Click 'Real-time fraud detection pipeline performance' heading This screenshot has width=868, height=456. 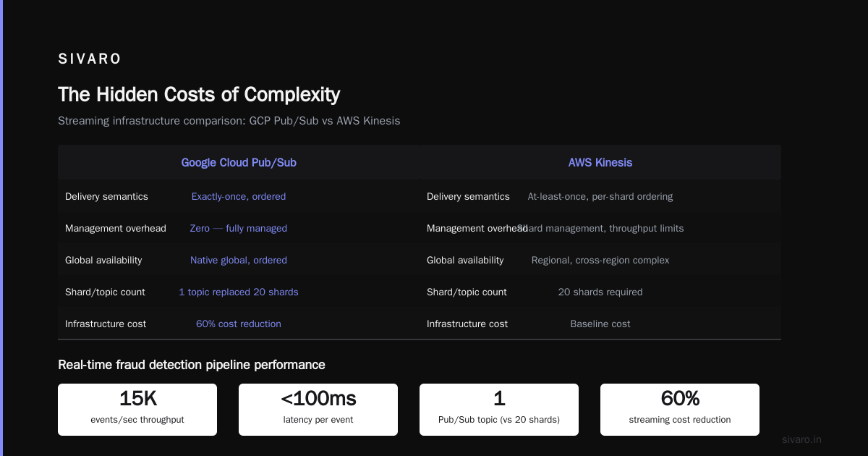point(192,365)
